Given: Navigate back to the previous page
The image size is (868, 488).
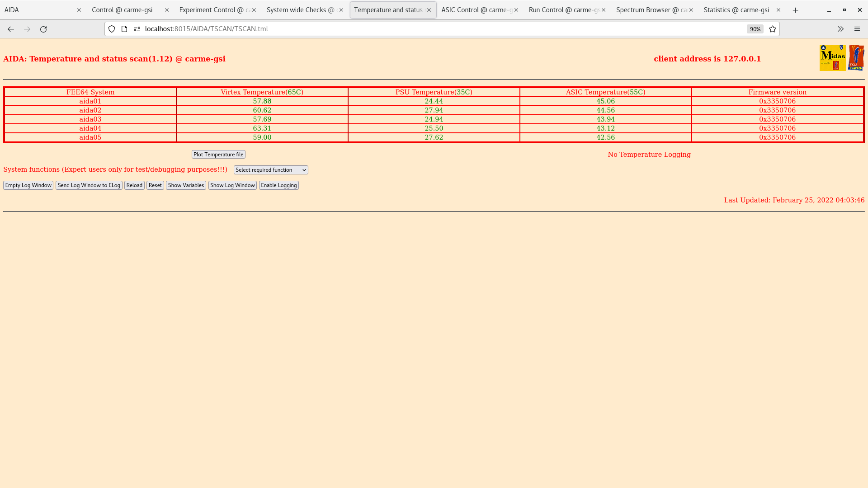Looking at the screenshot, I should pyautogui.click(x=11, y=29).
